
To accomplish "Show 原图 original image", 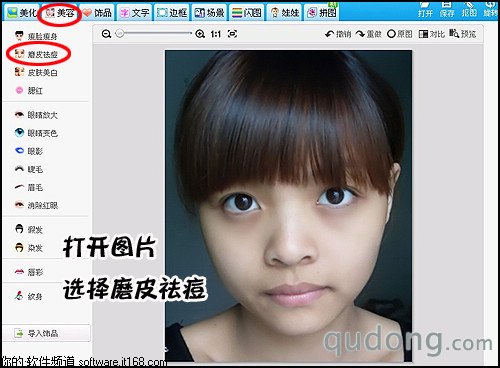I will [400, 34].
